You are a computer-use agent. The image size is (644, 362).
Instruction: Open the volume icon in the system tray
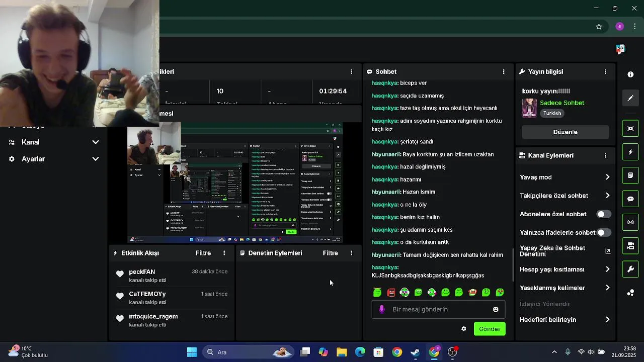tap(591, 352)
